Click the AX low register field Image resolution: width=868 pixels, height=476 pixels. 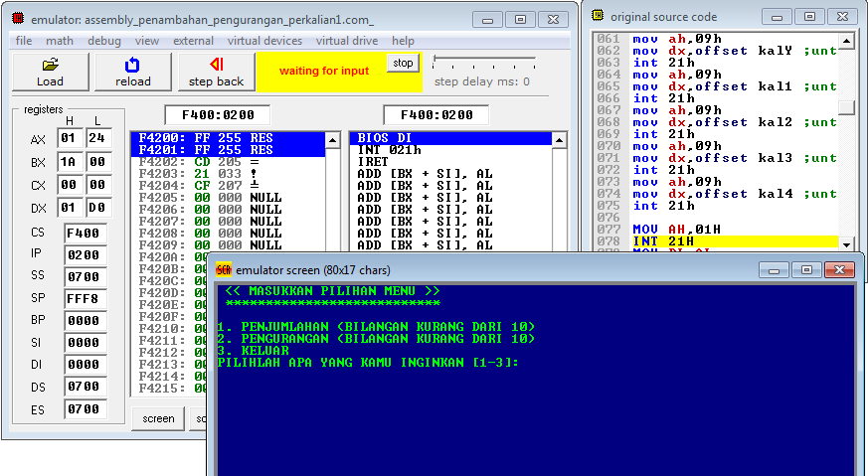point(99,138)
